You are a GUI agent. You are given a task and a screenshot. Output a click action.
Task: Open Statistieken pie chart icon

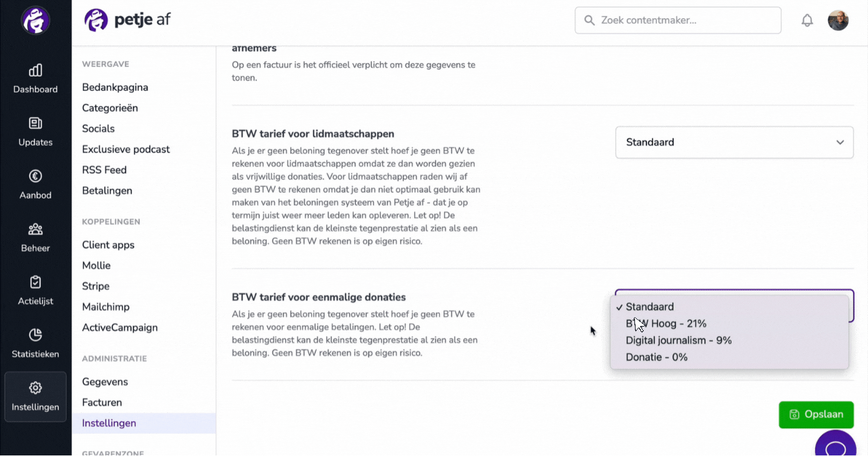[x=36, y=335]
